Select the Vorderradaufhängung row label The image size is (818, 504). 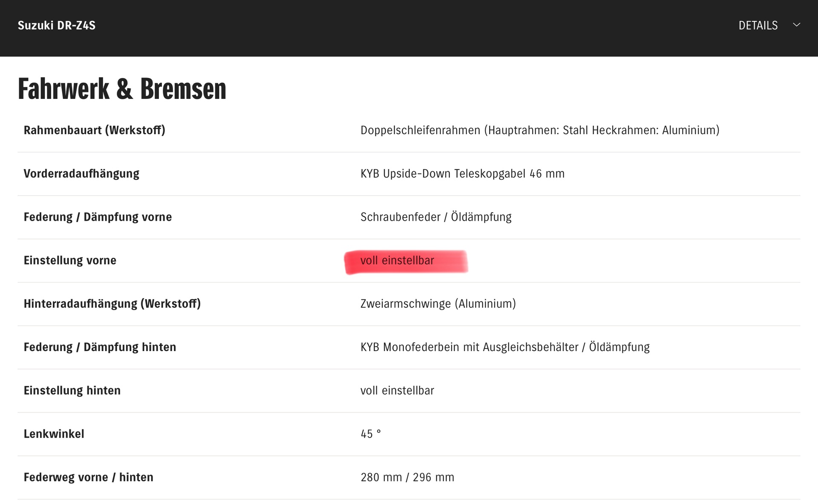(81, 174)
